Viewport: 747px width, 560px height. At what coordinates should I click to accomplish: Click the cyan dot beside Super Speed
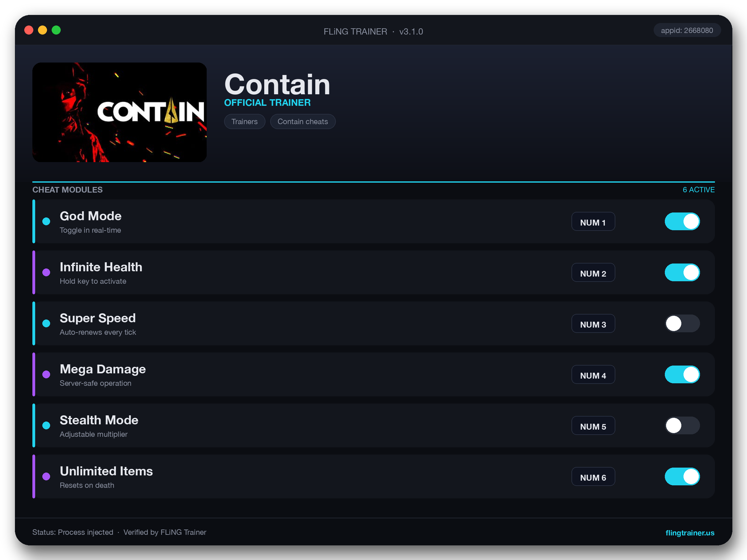46,323
